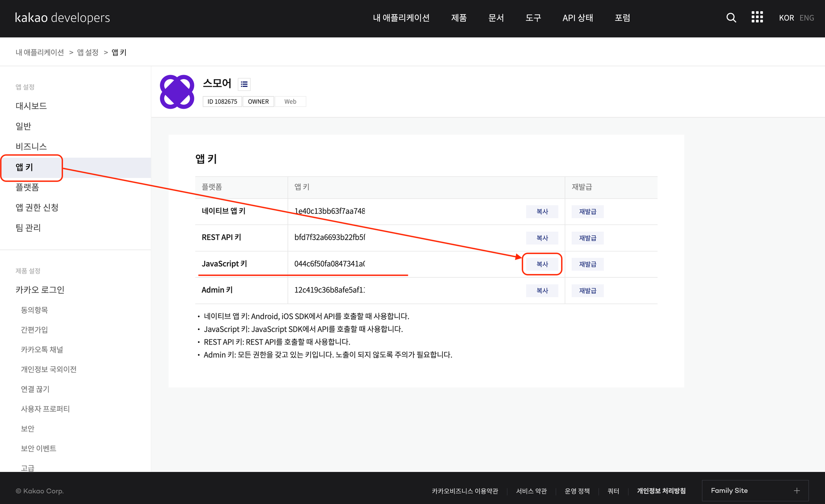
Task: Expand the Family Site plus icon
Action: (797, 490)
